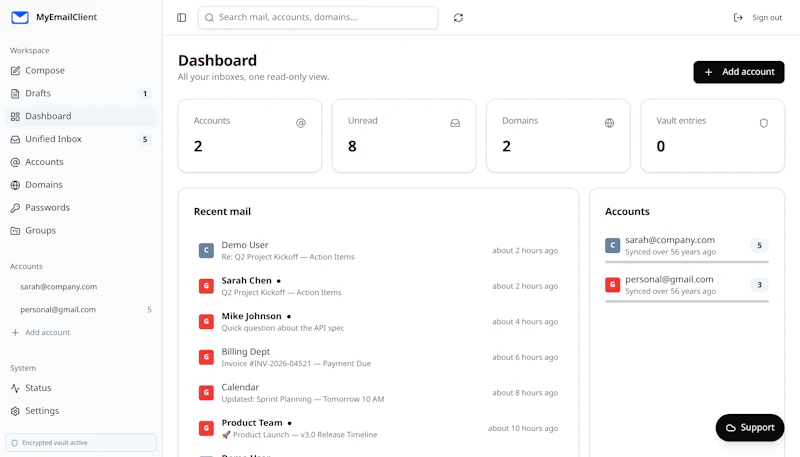This screenshot has width=800, height=457.
Task: Open Drafts in the sidebar
Action: (x=81, y=93)
